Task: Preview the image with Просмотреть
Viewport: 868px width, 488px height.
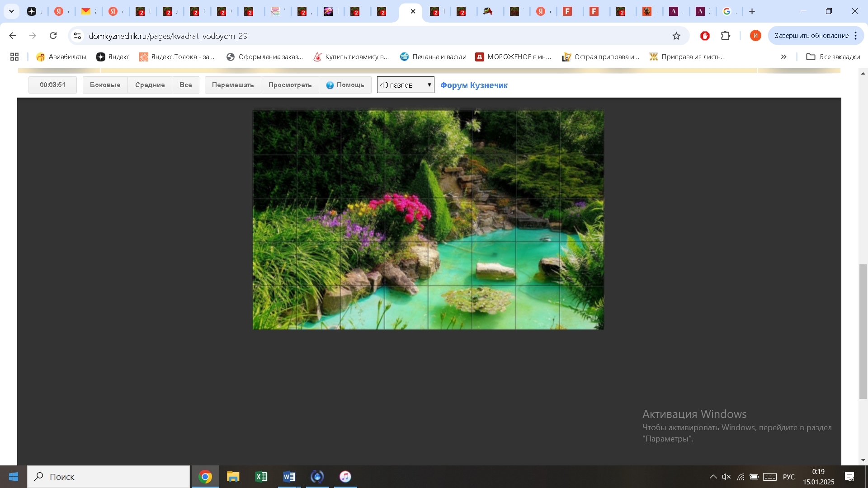Action: [x=290, y=85]
